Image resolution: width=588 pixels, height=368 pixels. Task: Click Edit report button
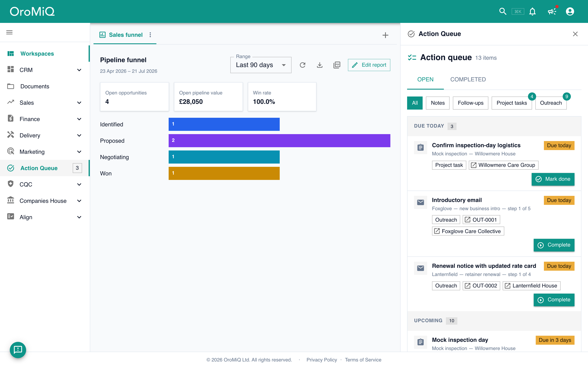point(369,65)
